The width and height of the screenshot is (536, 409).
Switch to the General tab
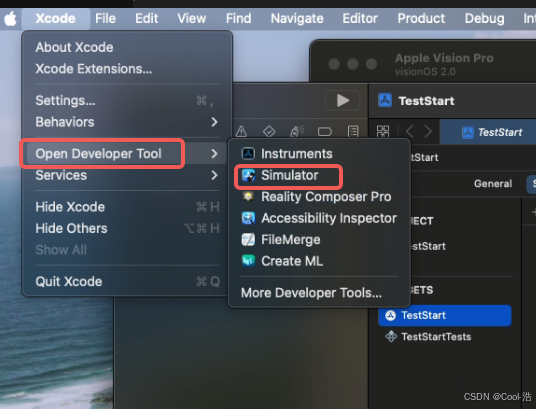pyautogui.click(x=493, y=184)
